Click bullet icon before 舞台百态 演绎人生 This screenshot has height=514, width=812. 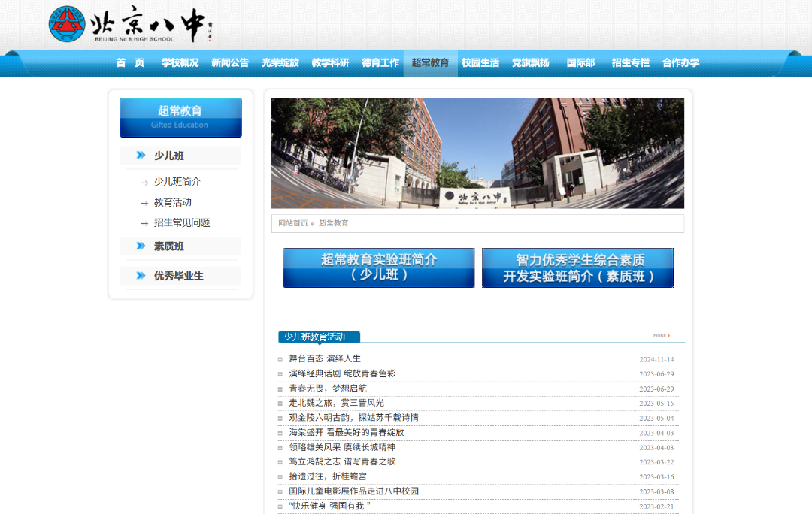tap(280, 359)
